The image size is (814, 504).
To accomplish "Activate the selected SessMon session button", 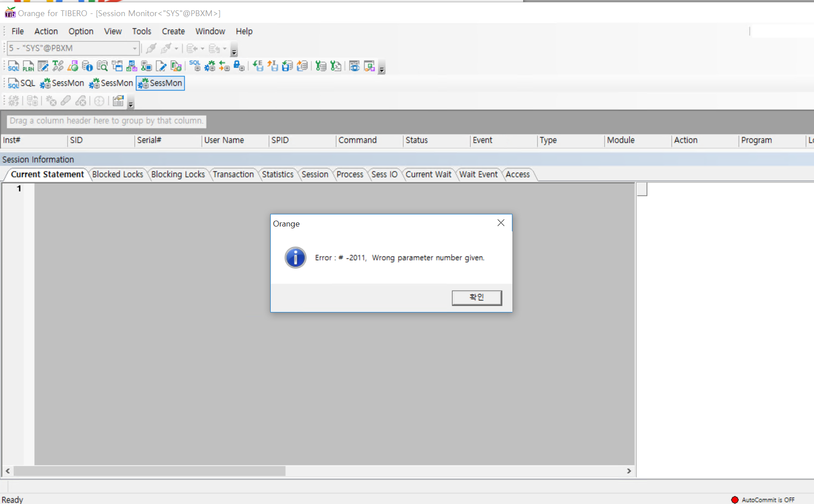I will tap(160, 83).
